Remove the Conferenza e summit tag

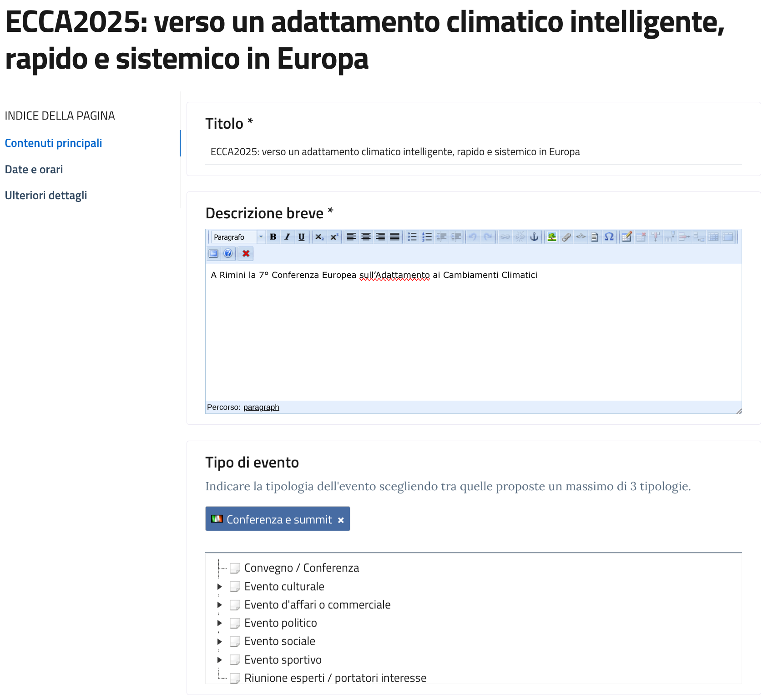(x=341, y=520)
